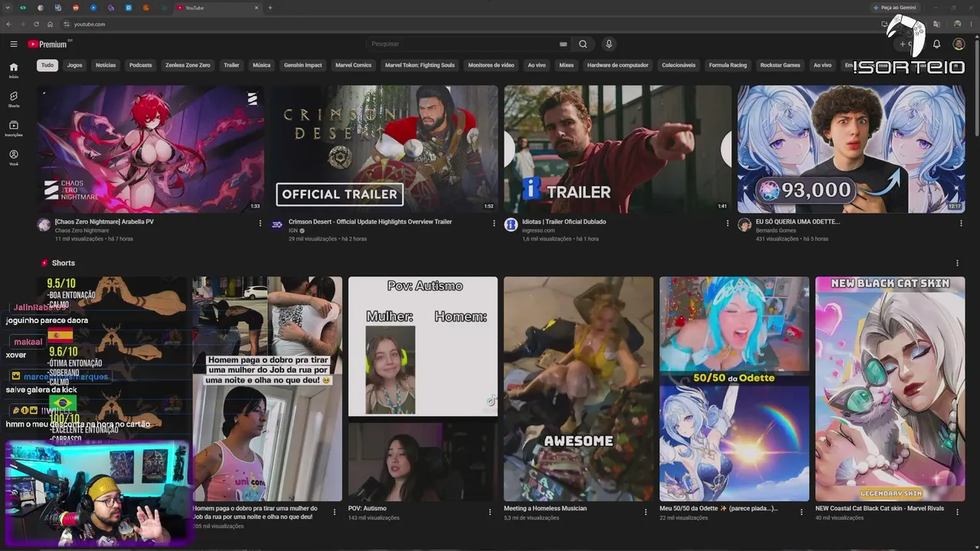
Task: Filter by Monitores de vídeo chip
Action: point(492,65)
